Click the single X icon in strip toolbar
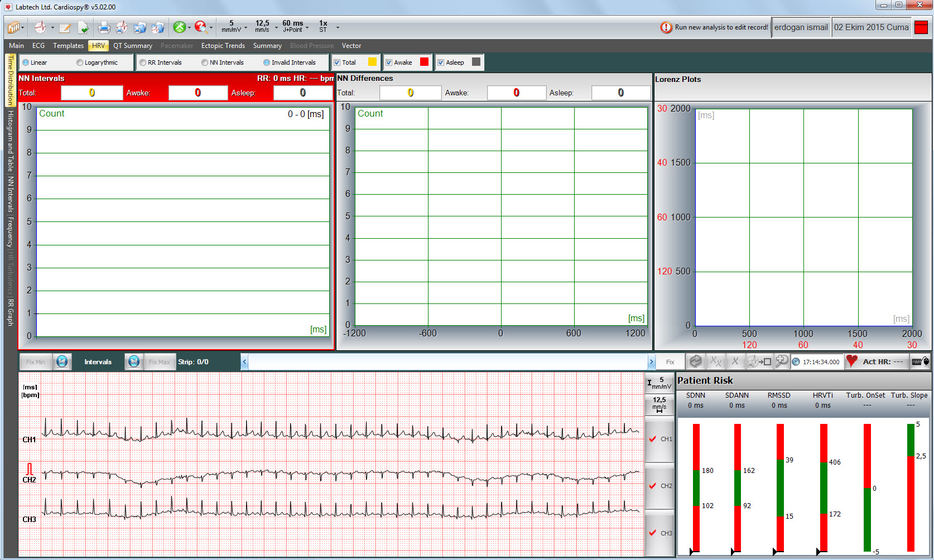The height and width of the screenshot is (560, 934). [735, 361]
